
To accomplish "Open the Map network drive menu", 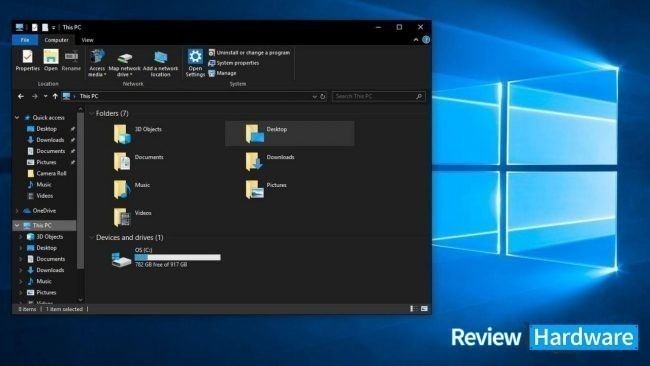I will (x=124, y=63).
